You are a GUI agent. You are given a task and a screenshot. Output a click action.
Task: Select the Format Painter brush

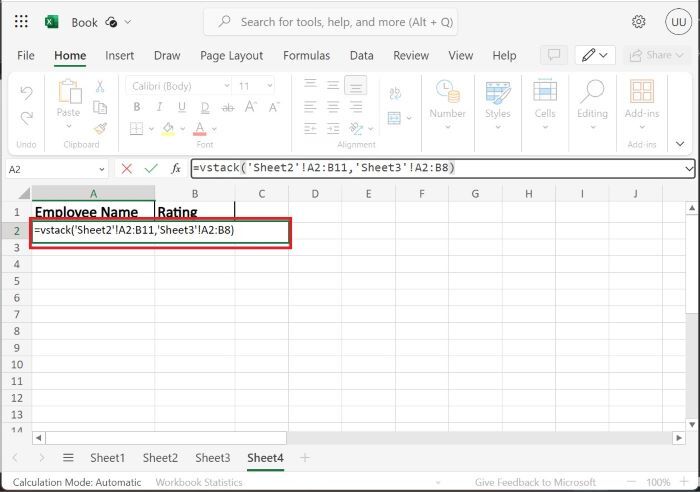click(x=100, y=129)
